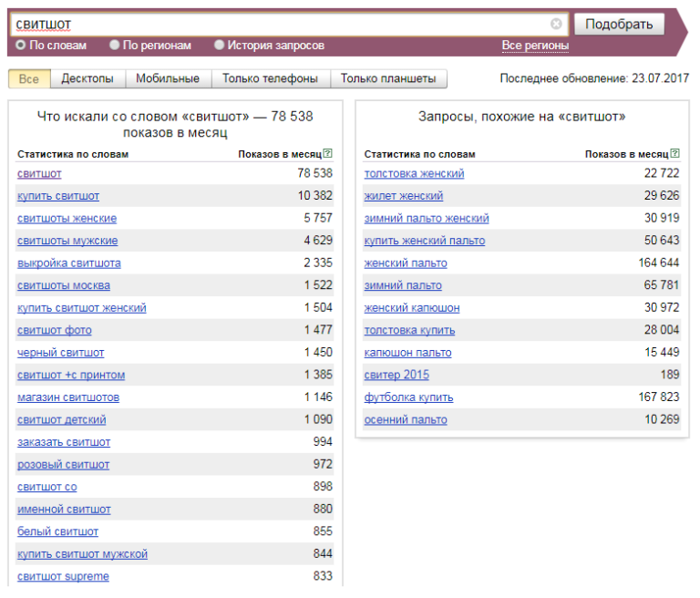This screenshot has width=700, height=598.
Task: Click the Запросы, похожие на «свитшот» heading
Action: [522, 117]
